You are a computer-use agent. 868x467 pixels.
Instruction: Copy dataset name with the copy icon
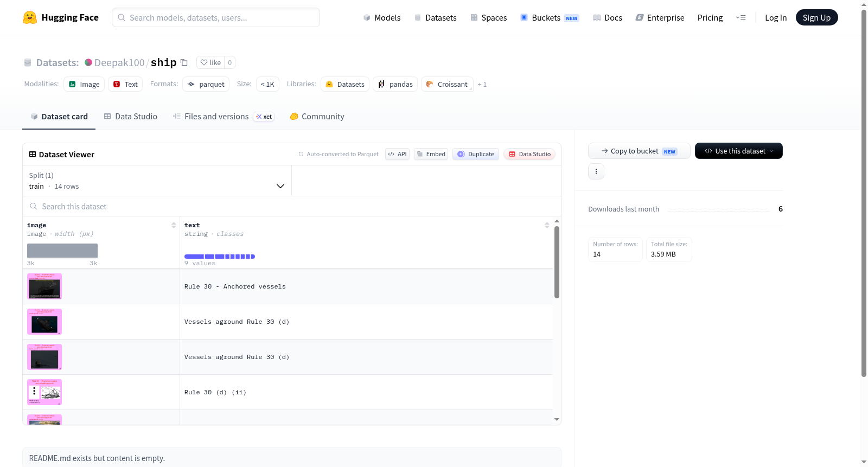[x=184, y=62]
